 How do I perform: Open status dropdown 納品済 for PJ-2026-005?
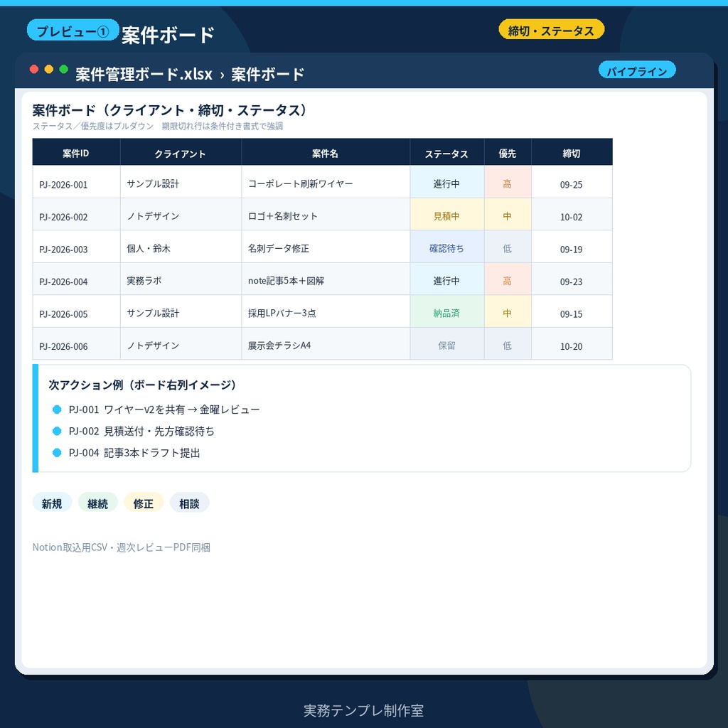point(446,311)
